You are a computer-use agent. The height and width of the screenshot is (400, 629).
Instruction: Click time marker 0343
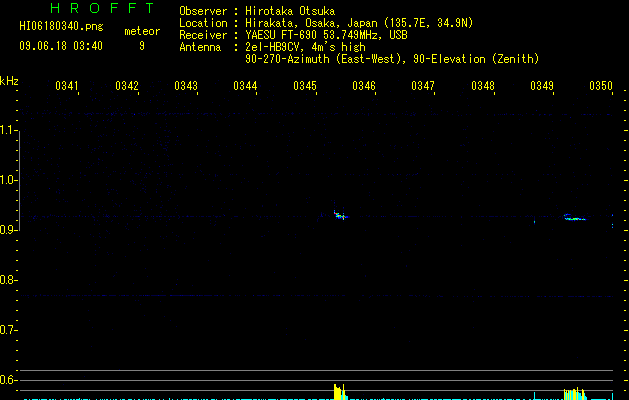tap(186, 86)
